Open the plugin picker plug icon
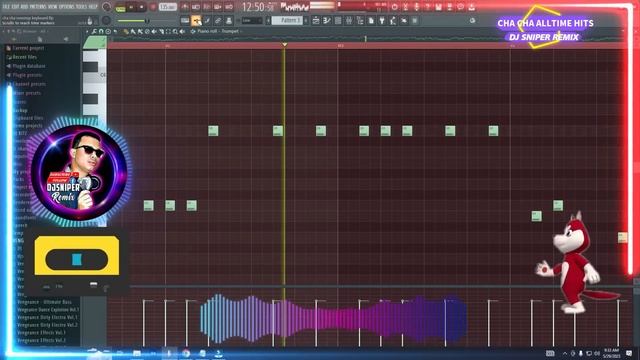 tap(382, 20)
